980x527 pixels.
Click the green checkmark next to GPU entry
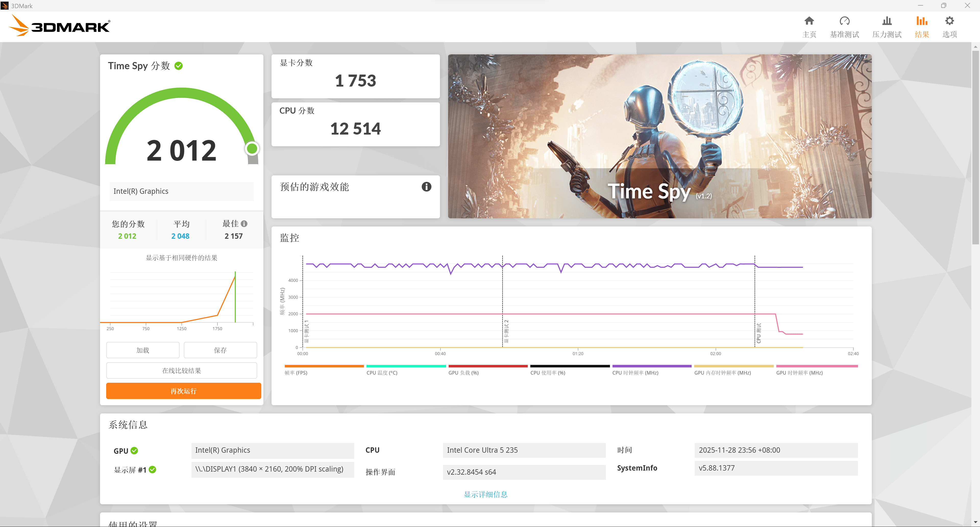click(x=134, y=450)
